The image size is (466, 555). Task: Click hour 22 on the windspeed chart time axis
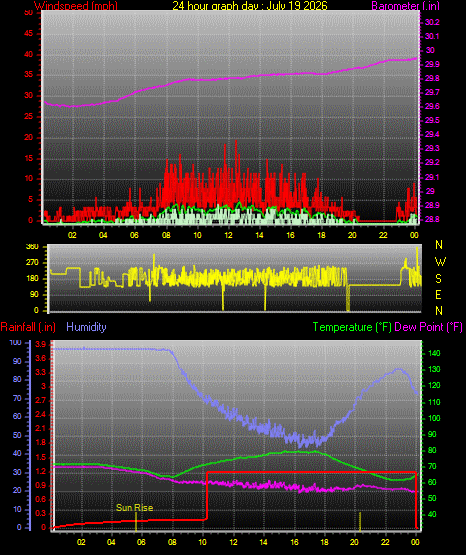(383, 235)
